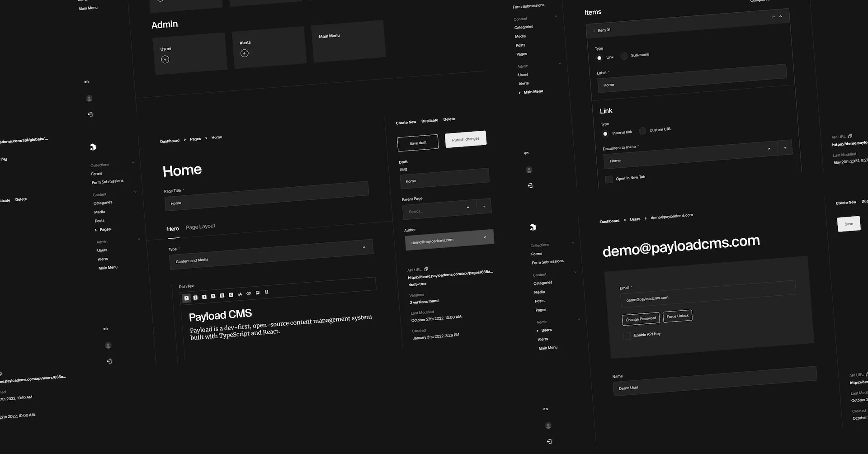The width and height of the screenshot is (868, 454).
Task: Open the more options dots for Item 01
Action: (x=773, y=17)
